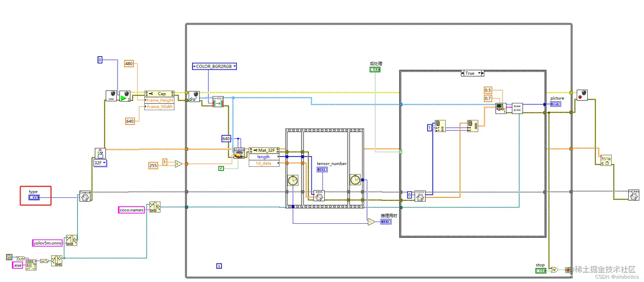Select the blobFromImage VI node
This screenshot has height=282, width=644.
pos(239,153)
